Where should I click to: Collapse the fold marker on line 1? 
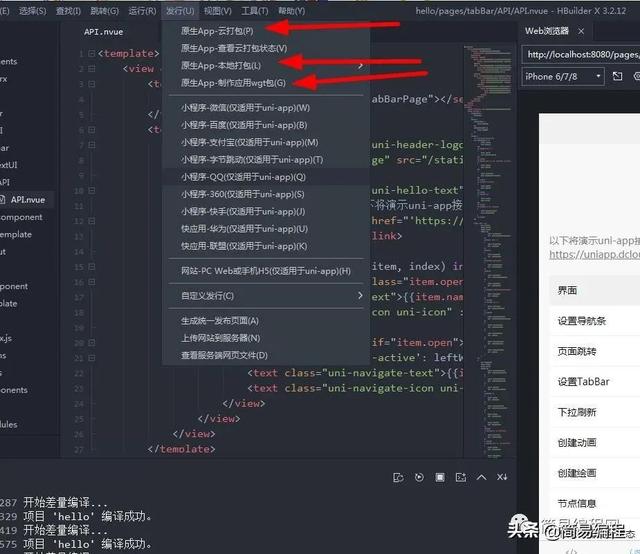point(91,53)
